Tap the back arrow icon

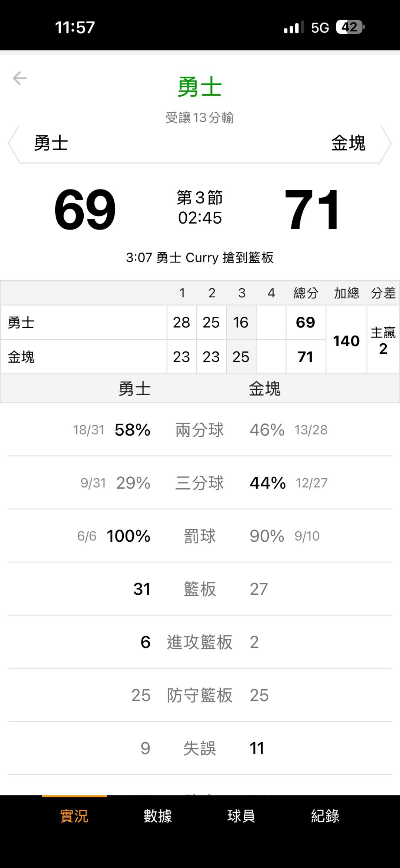click(x=20, y=78)
